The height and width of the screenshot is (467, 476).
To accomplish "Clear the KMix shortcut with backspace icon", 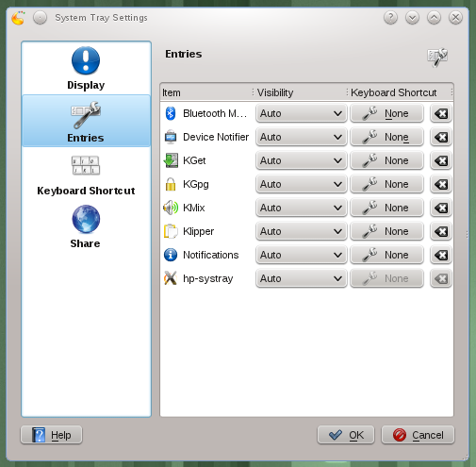I will (441, 208).
